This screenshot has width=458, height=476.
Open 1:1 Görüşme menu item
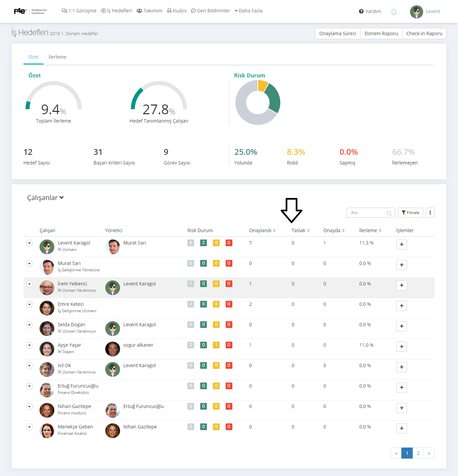(79, 11)
